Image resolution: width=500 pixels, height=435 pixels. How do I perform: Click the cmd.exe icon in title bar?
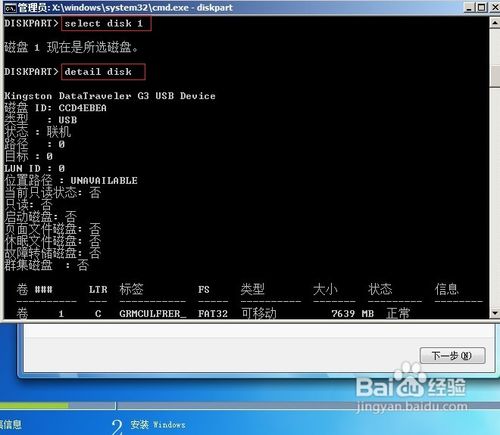coord(10,8)
